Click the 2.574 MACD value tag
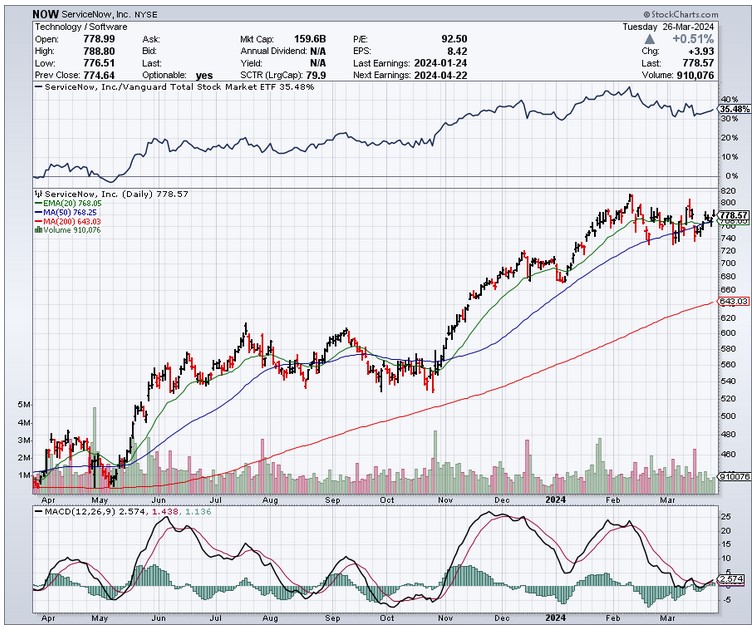This screenshot has width=756, height=628. click(x=733, y=578)
